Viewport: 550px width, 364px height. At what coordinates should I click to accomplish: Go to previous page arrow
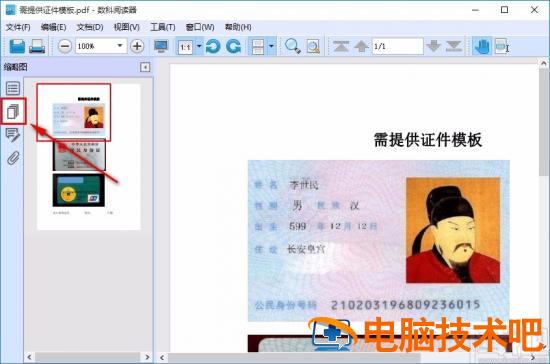(x=361, y=46)
